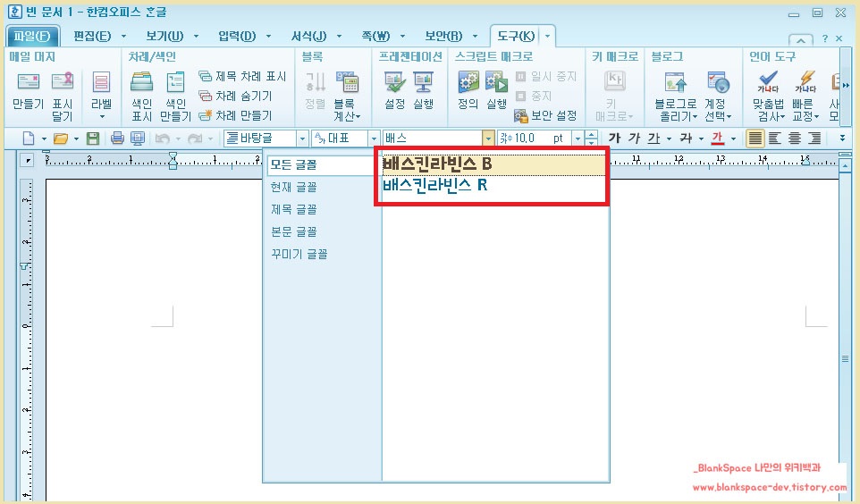Screen dimensions: 860x504
Task: Select right alignment
Action: tap(814, 139)
